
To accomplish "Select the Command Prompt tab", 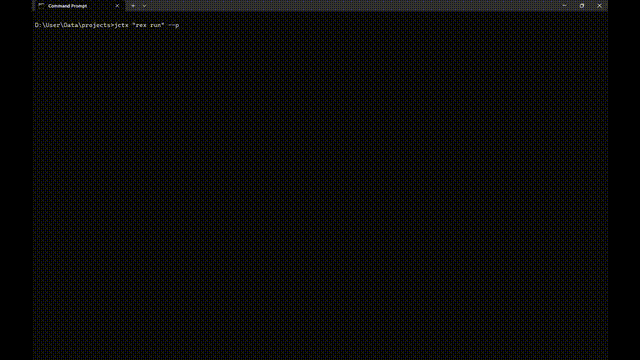I will click(x=80, y=6).
